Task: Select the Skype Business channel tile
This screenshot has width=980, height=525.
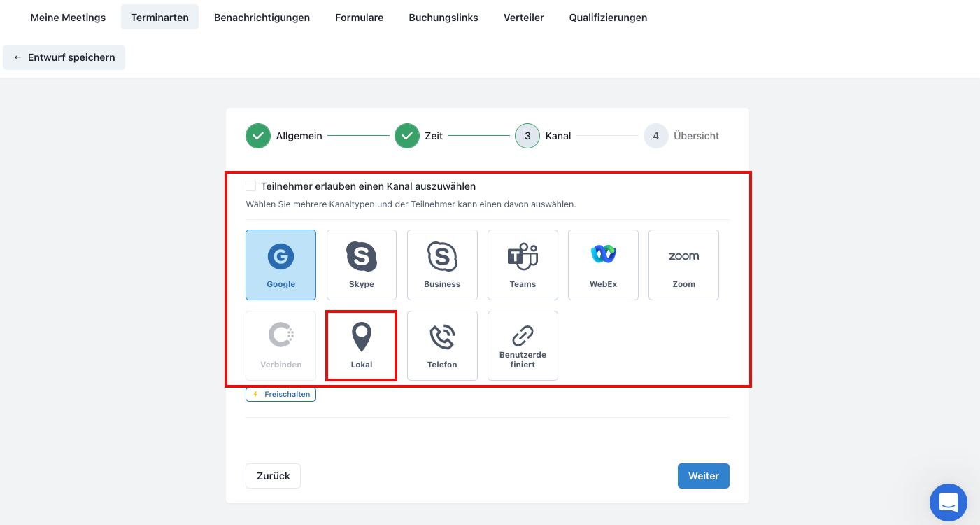Action: [x=442, y=265]
